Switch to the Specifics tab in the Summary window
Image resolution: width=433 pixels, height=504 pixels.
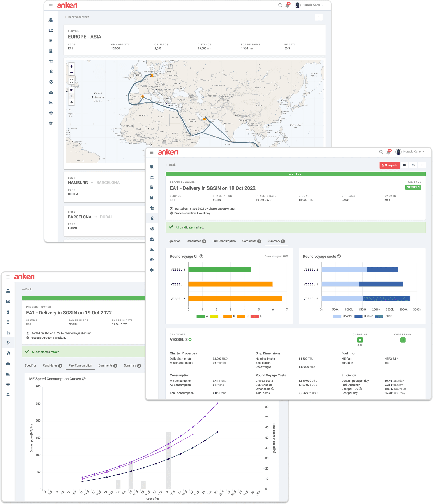(174, 241)
